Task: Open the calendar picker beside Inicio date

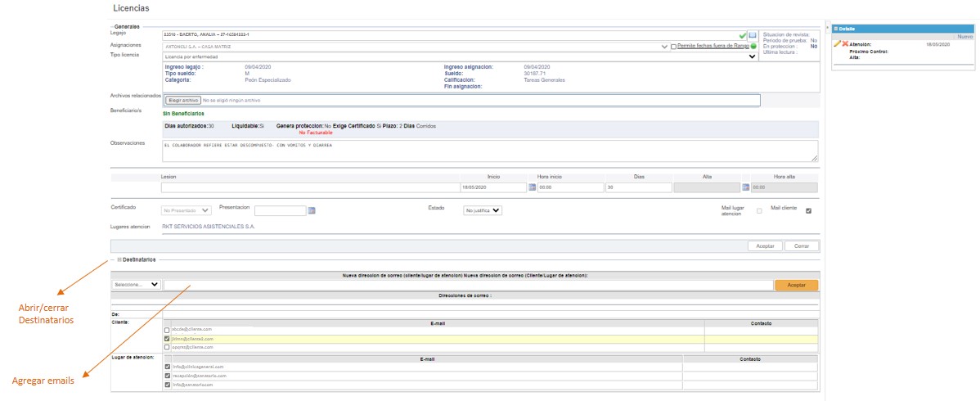Action: click(x=532, y=187)
